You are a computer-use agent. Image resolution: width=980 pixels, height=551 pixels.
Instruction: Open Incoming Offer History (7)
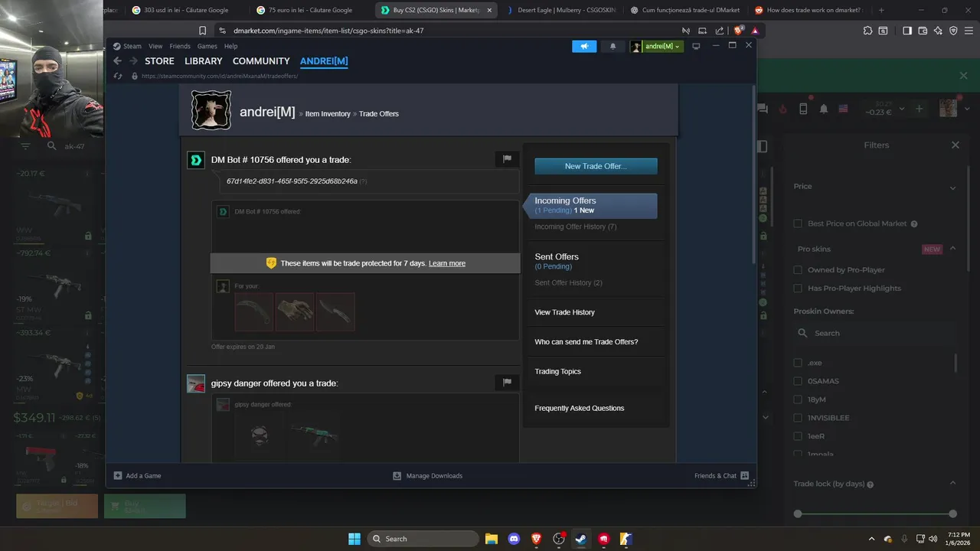[x=576, y=227]
